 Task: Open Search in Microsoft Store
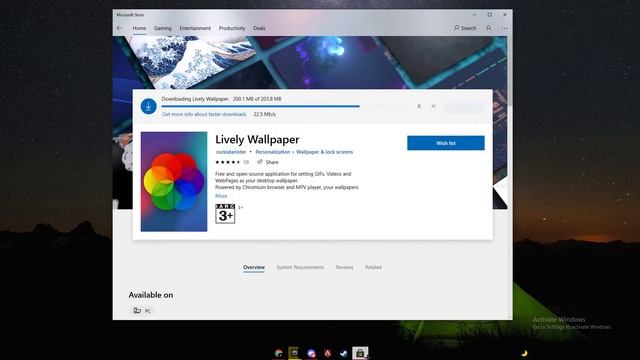point(465,28)
